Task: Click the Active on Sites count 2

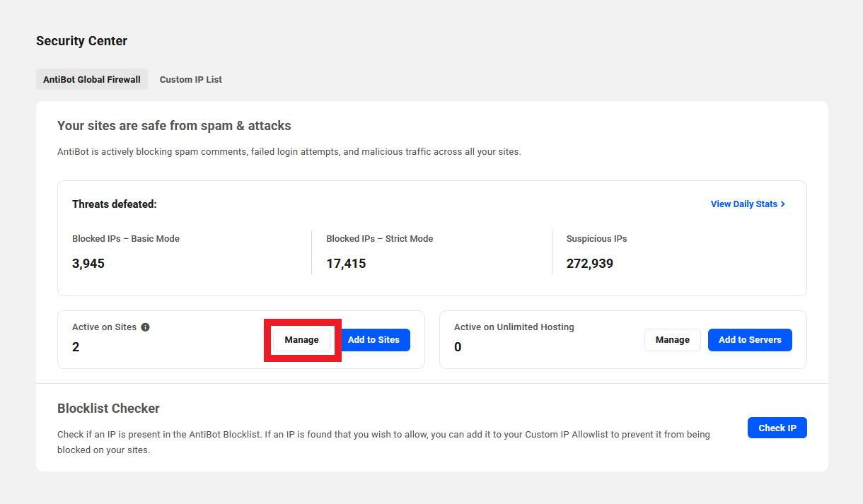Action: 76,347
